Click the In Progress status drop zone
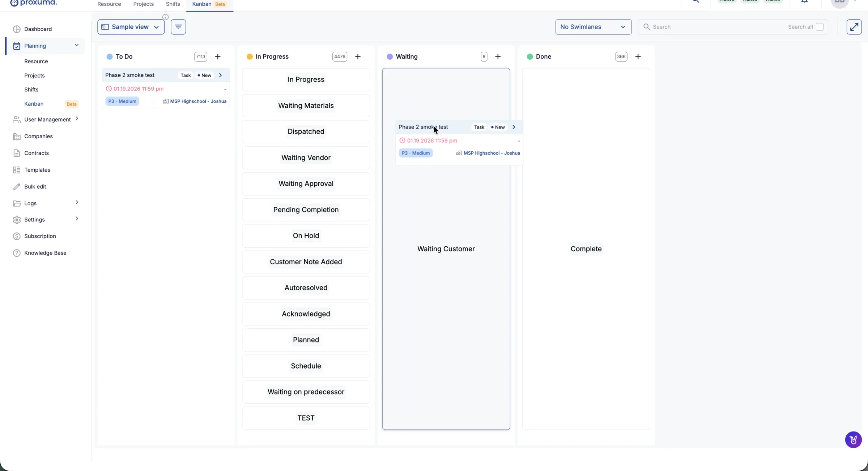The width and height of the screenshot is (868, 471). pos(306,80)
